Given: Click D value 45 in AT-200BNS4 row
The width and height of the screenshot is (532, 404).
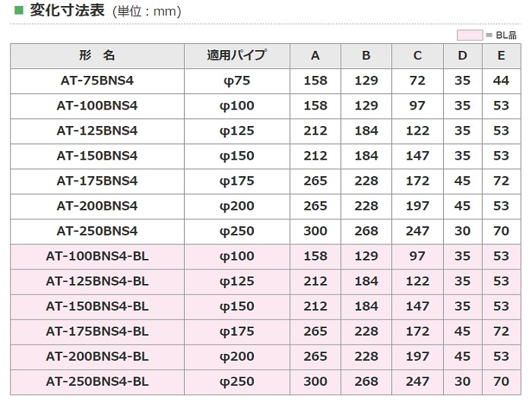Looking at the screenshot, I should (x=463, y=206).
